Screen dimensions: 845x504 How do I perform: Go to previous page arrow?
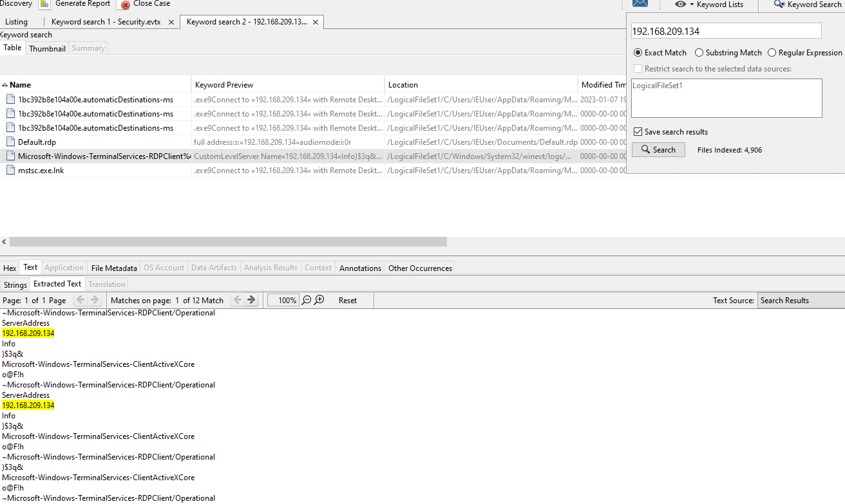pyautogui.click(x=80, y=300)
